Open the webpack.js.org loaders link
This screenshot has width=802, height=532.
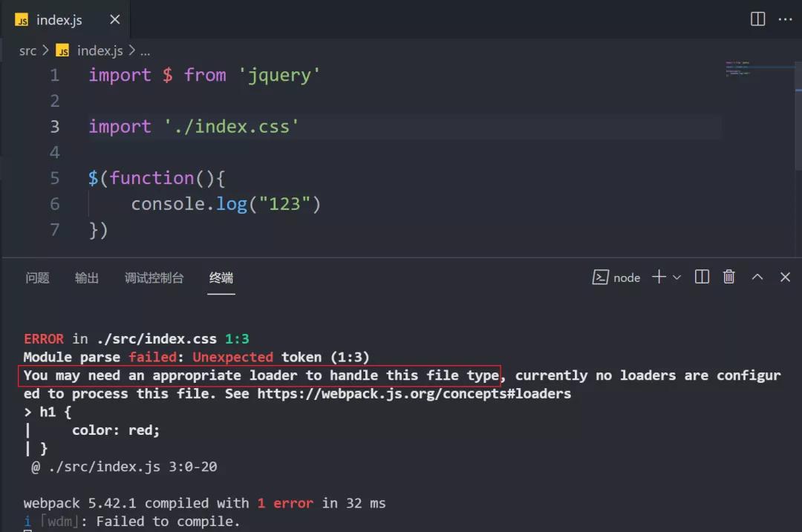(x=414, y=393)
